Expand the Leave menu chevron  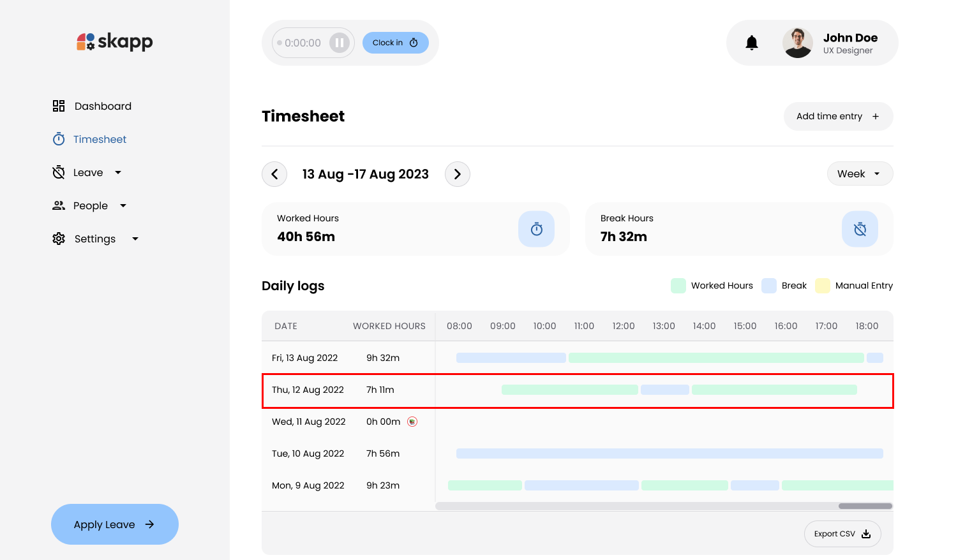coord(117,172)
